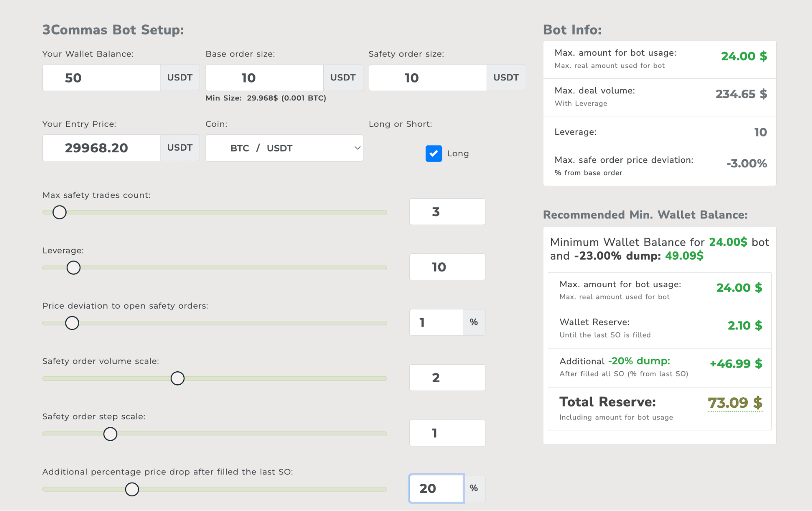Click the USDT label beside Wallet Balance
Viewport: 812px width, 511px height.
[x=180, y=78]
